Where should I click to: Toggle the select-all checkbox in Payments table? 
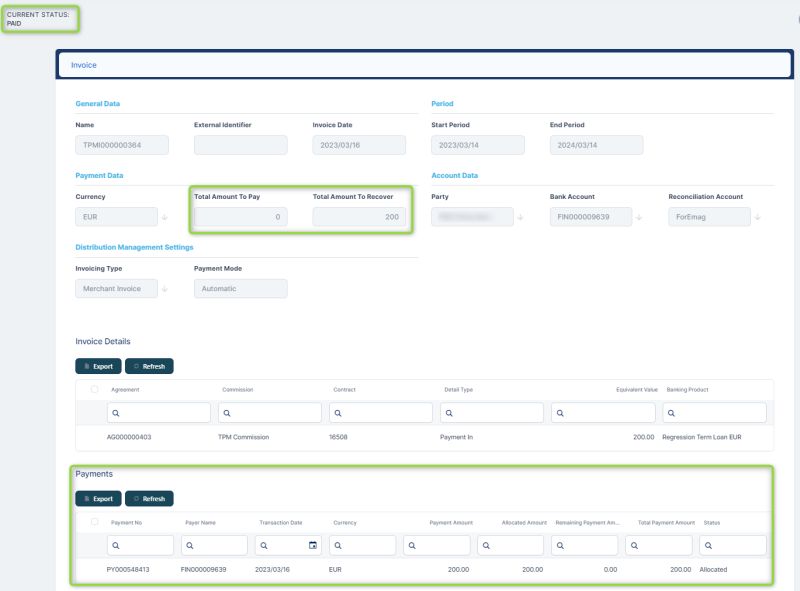pyautogui.click(x=93, y=521)
